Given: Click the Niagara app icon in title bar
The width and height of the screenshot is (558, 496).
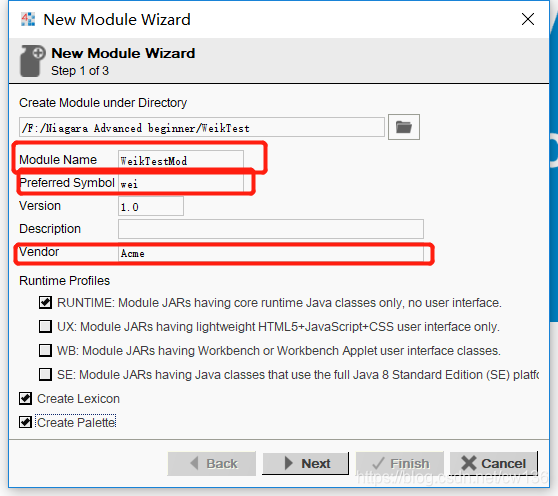Looking at the screenshot, I should click(28, 19).
